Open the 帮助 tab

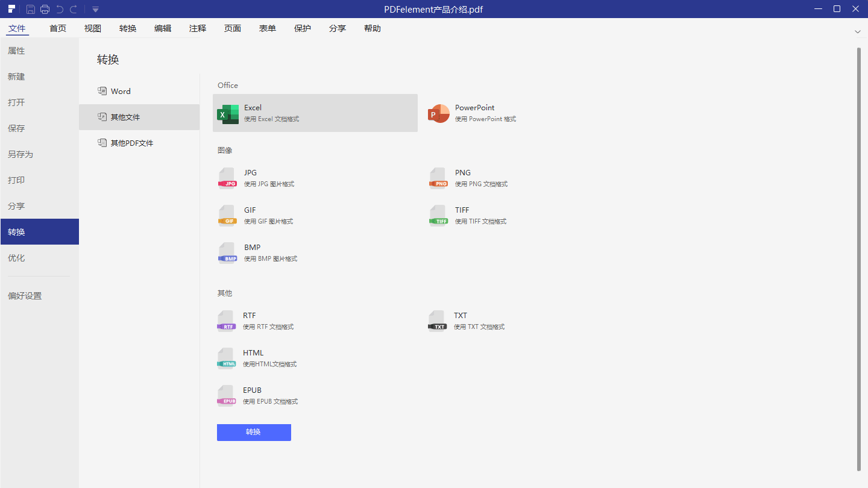pos(373,28)
